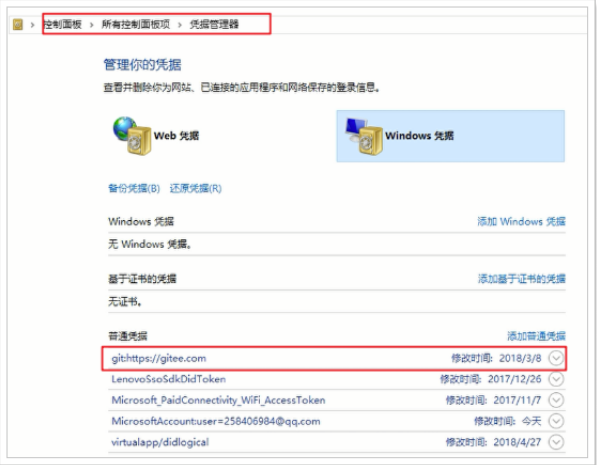
Task: Click 备份凭据(B) link
Action: pyautogui.click(x=134, y=188)
